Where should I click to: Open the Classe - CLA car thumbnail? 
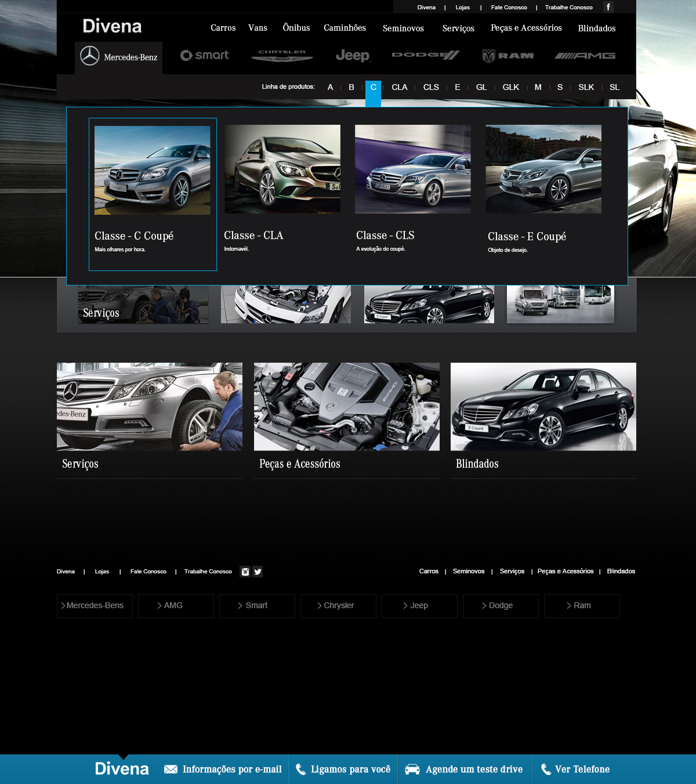coord(282,169)
